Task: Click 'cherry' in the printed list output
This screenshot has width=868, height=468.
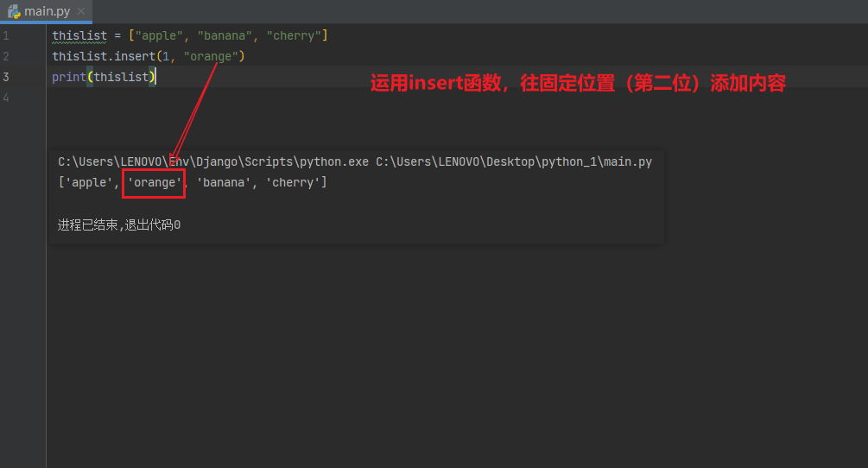Action: 293,182
